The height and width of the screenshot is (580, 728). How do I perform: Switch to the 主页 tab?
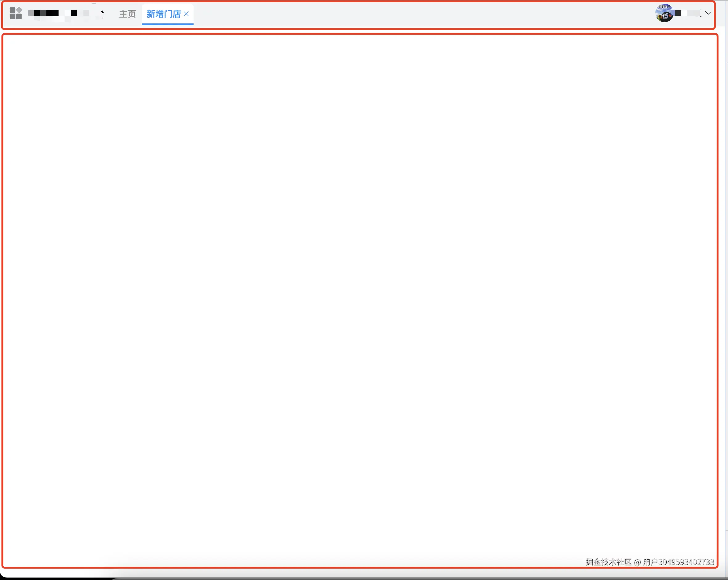(x=127, y=14)
